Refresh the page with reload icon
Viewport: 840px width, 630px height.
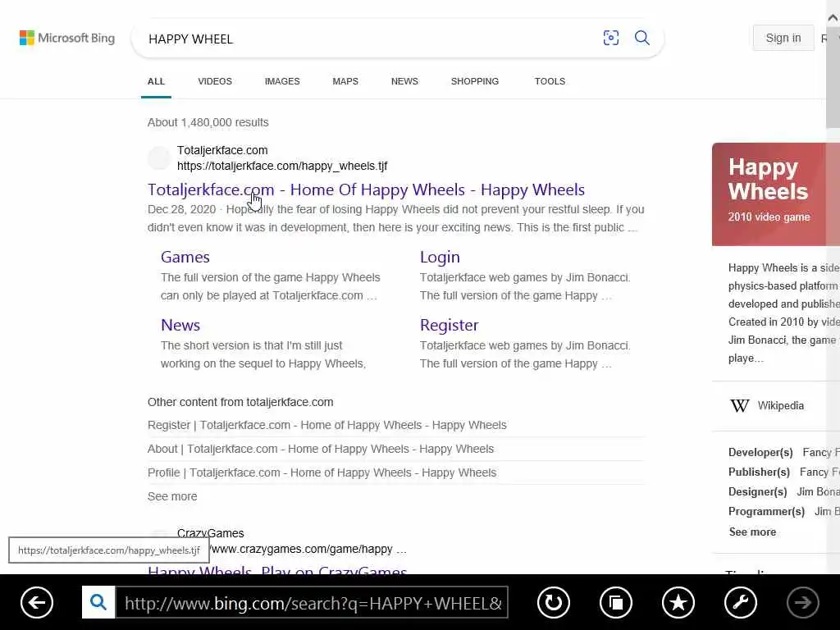point(554,603)
